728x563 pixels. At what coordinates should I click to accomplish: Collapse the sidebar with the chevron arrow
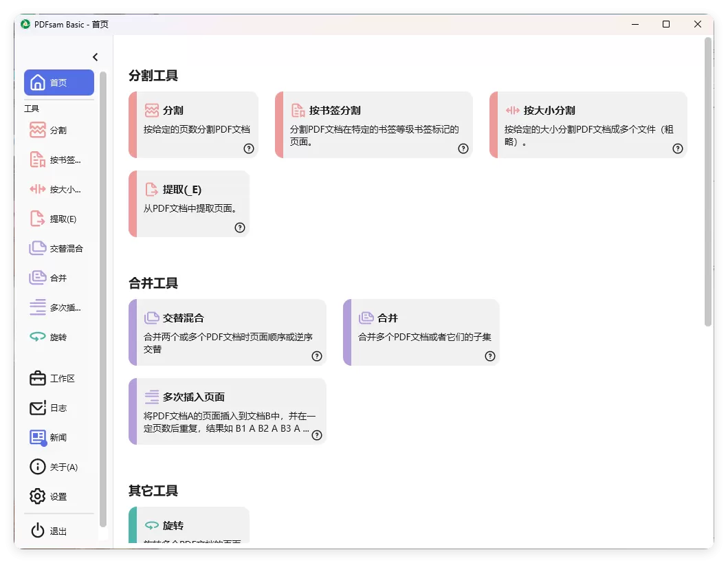tap(95, 57)
